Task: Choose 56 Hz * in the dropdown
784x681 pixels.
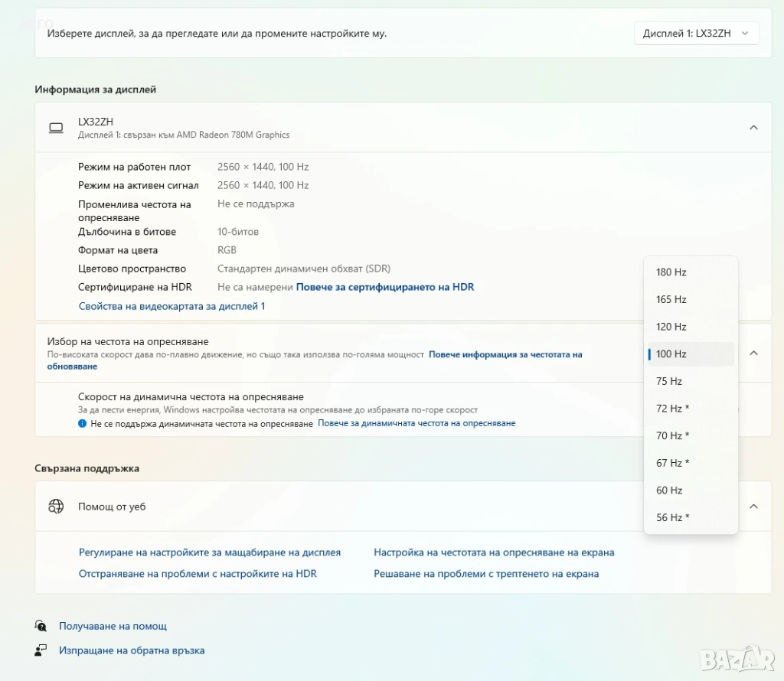Action: [x=673, y=518]
